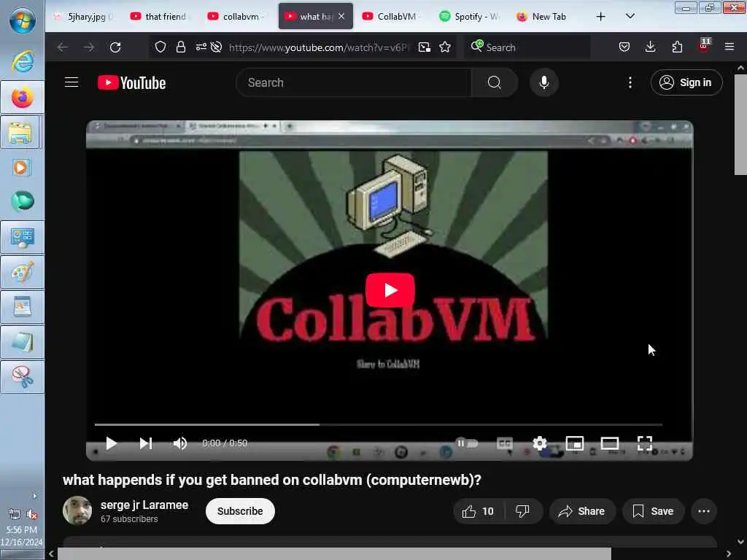Screen dimensions: 747x560
Task: Subscribe to serge jr Laramee
Action: (x=240, y=511)
